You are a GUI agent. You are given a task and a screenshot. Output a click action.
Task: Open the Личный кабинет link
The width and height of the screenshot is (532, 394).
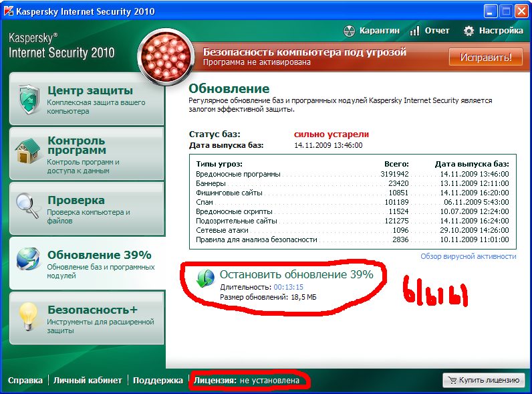coord(88,381)
